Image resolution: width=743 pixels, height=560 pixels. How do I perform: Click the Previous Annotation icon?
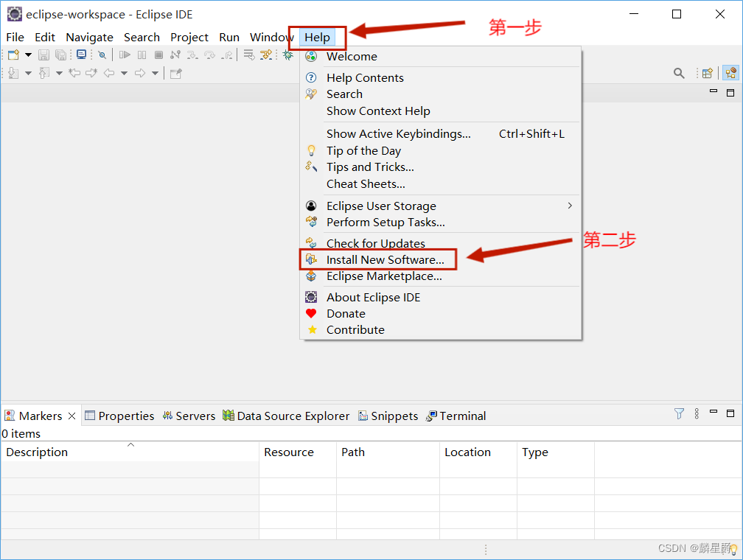tap(44, 73)
